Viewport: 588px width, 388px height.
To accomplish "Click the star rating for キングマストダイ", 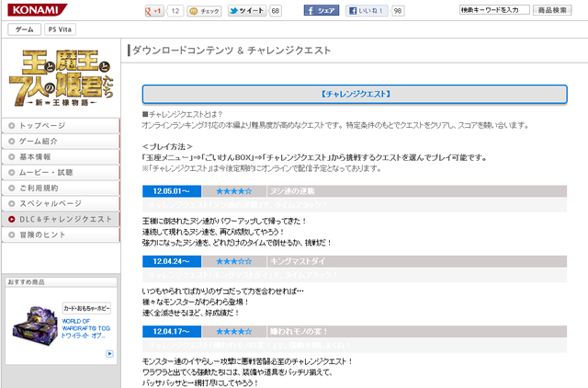I will (x=234, y=261).
